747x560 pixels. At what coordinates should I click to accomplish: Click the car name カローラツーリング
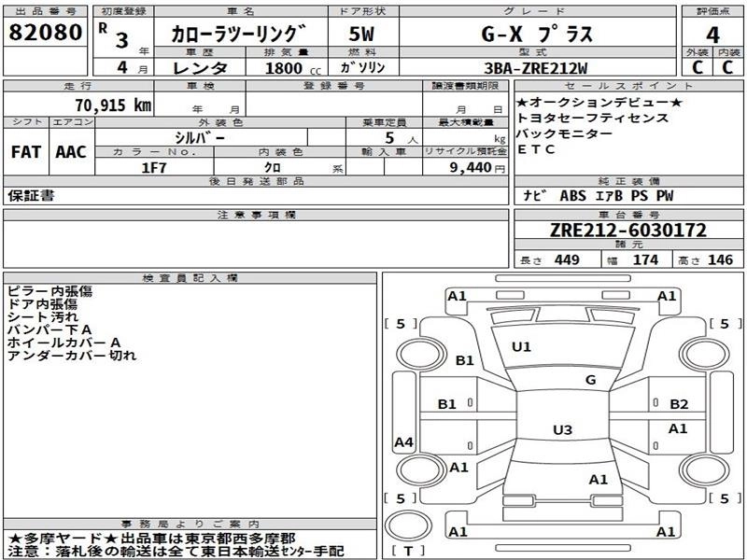(x=238, y=34)
